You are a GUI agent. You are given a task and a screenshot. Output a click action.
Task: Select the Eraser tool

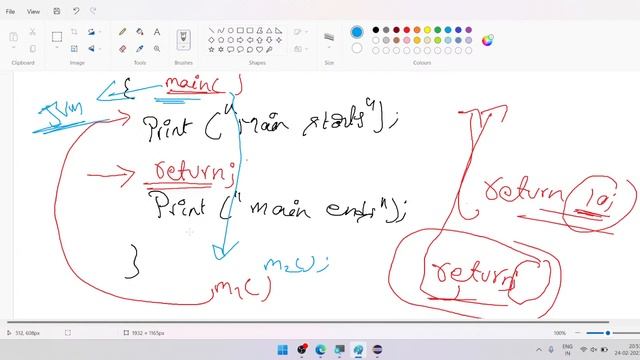click(x=122, y=49)
